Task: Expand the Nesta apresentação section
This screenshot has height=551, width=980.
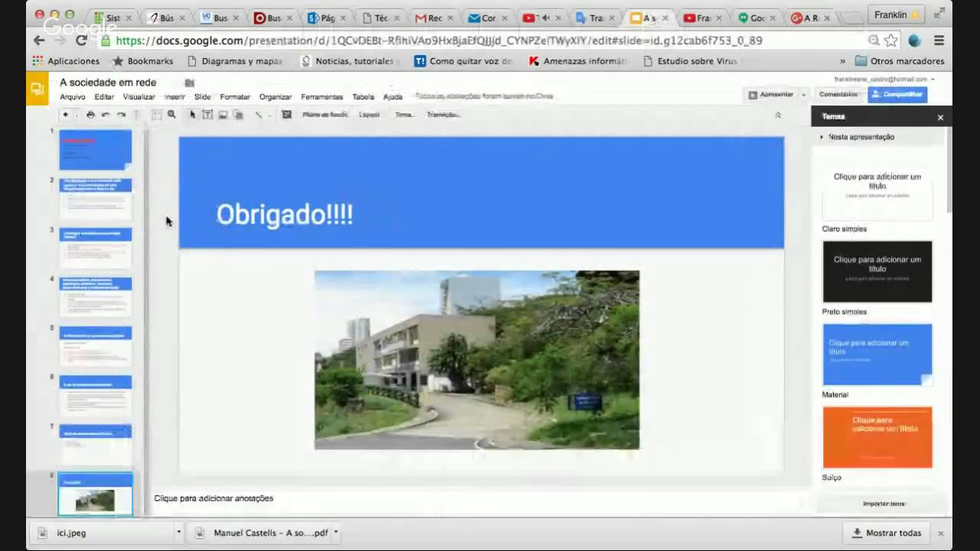Action: [857, 137]
